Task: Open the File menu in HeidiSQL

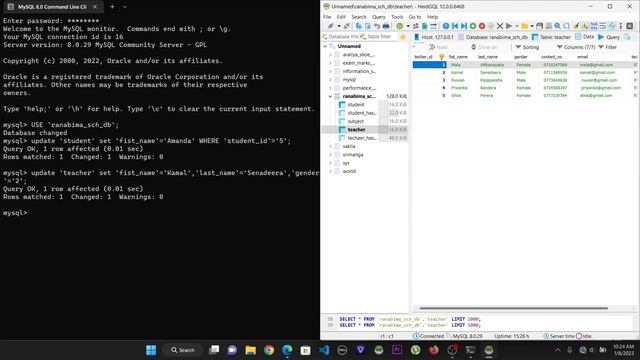Action: click(327, 17)
